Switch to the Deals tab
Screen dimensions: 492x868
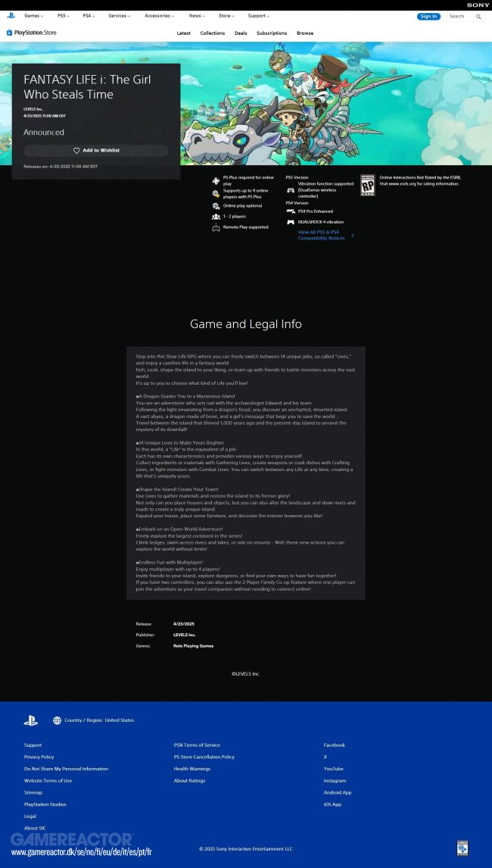241,33
